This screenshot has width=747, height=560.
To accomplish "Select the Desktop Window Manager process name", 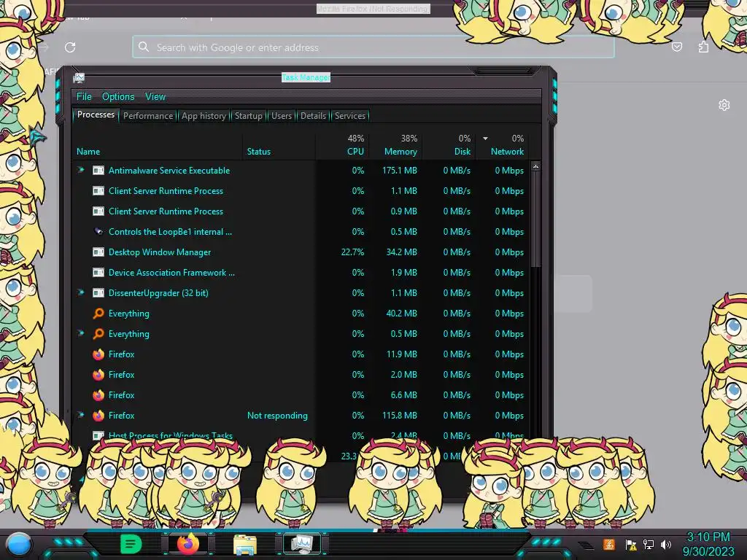I will (x=160, y=252).
